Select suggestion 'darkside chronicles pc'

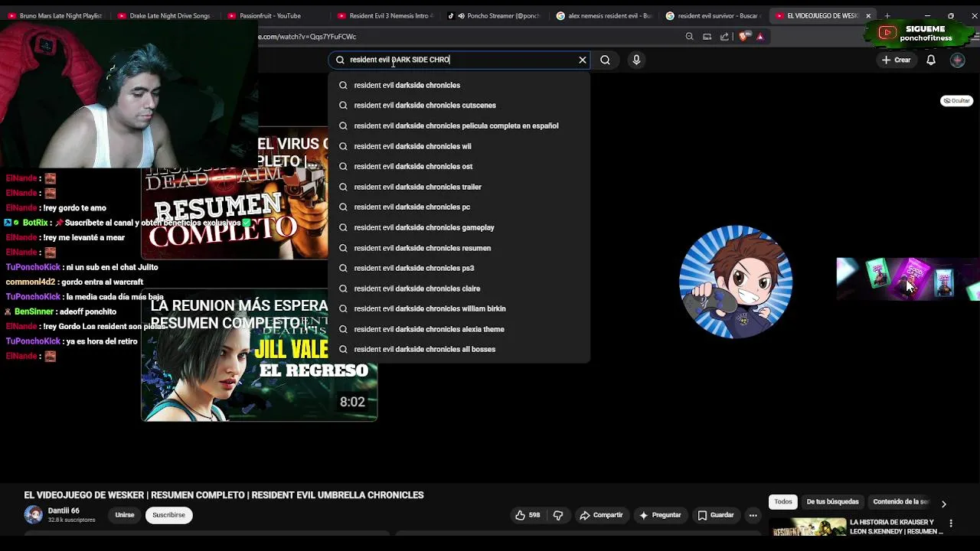[459, 207]
